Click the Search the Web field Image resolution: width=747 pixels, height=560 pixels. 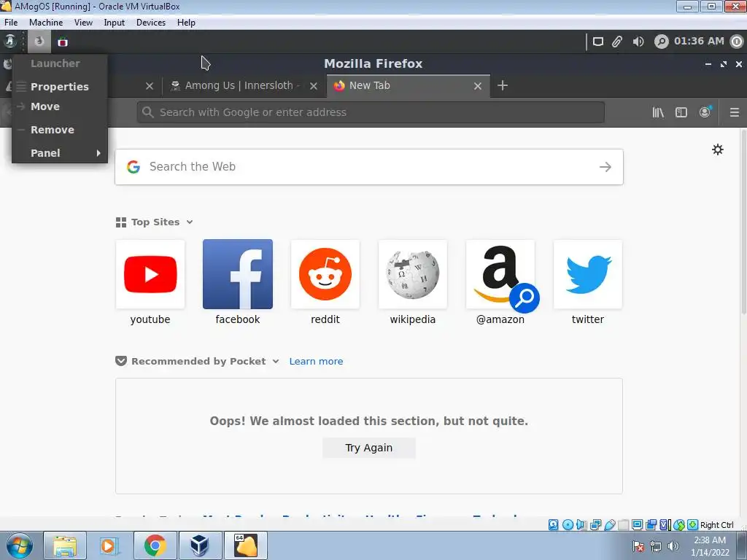368,167
